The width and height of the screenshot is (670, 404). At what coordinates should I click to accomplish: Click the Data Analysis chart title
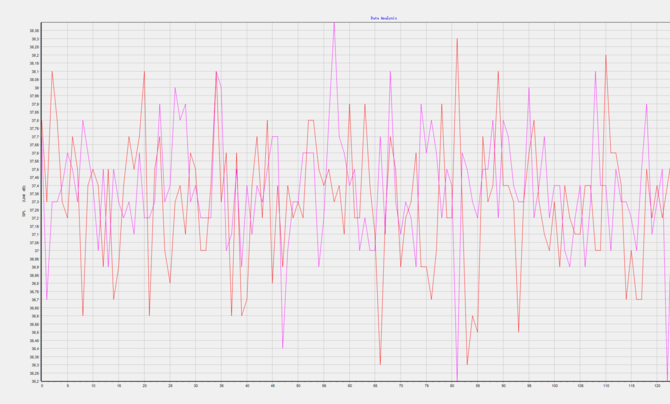point(384,18)
